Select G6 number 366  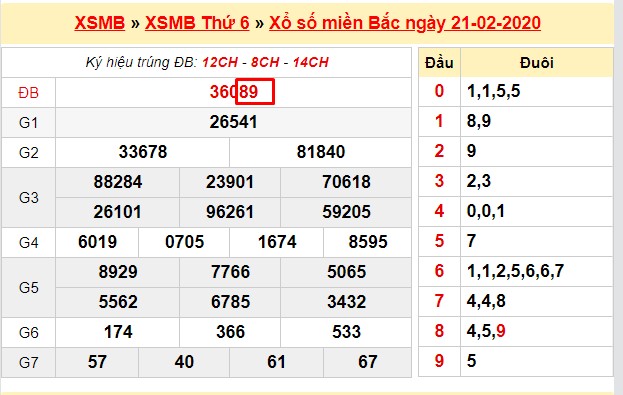pyautogui.click(x=230, y=332)
